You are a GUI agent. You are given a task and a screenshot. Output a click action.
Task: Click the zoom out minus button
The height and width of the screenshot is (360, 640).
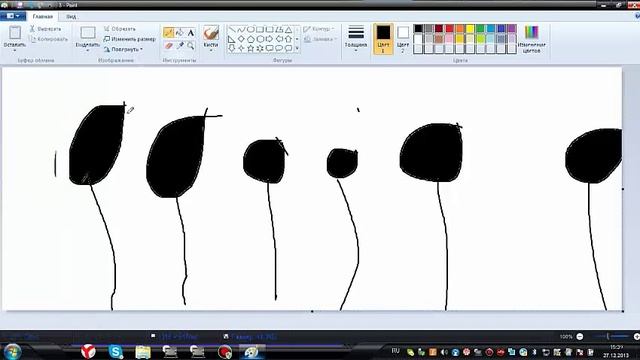point(580,337)
